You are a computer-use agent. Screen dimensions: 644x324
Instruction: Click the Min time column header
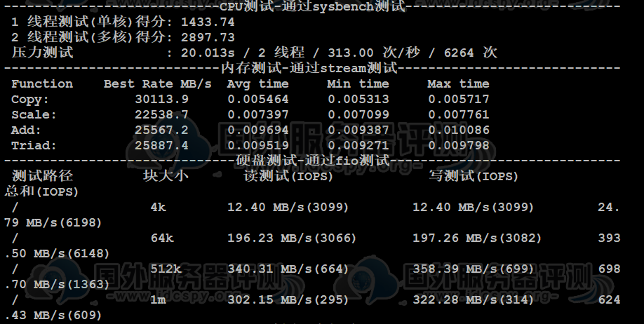click(x=358, y=83)
